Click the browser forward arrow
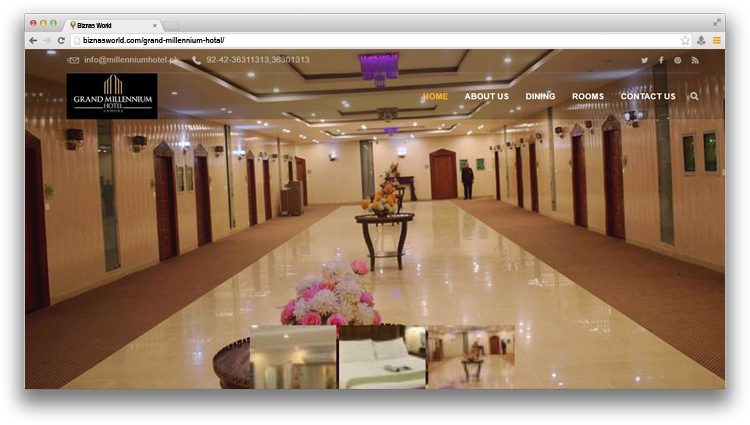 click(47, 40)
